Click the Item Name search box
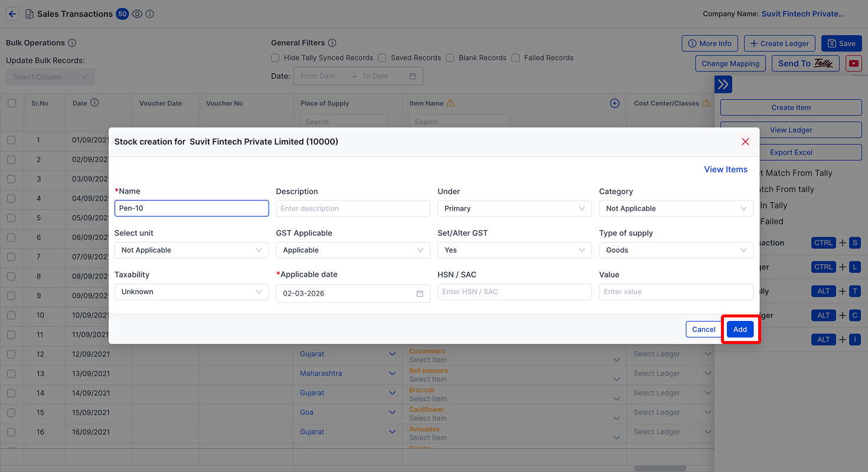Viewport: 868px width, 472px height. coord(459,122)
